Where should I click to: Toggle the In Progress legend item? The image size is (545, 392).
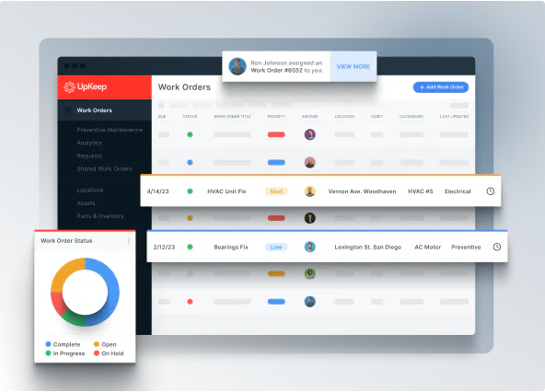pos(65,353)
